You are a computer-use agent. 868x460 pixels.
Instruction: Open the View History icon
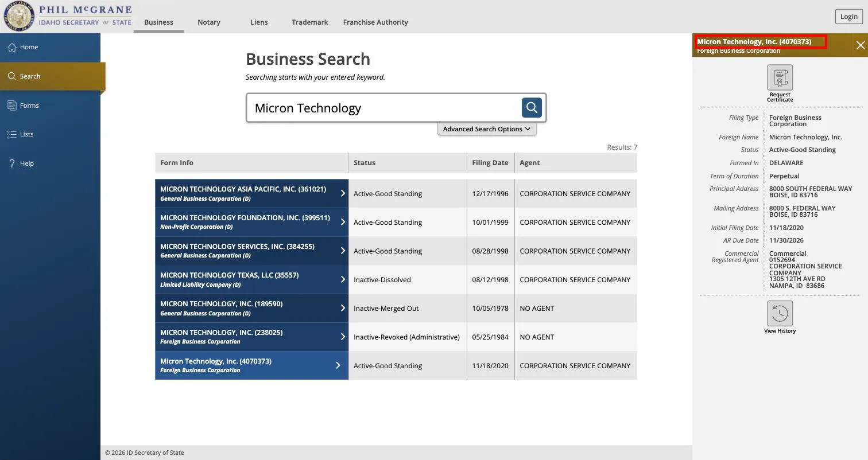[x=780, y=313]
